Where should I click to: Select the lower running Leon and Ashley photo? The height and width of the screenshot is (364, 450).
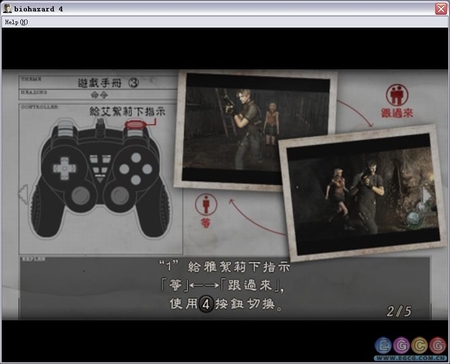[363, 193]
